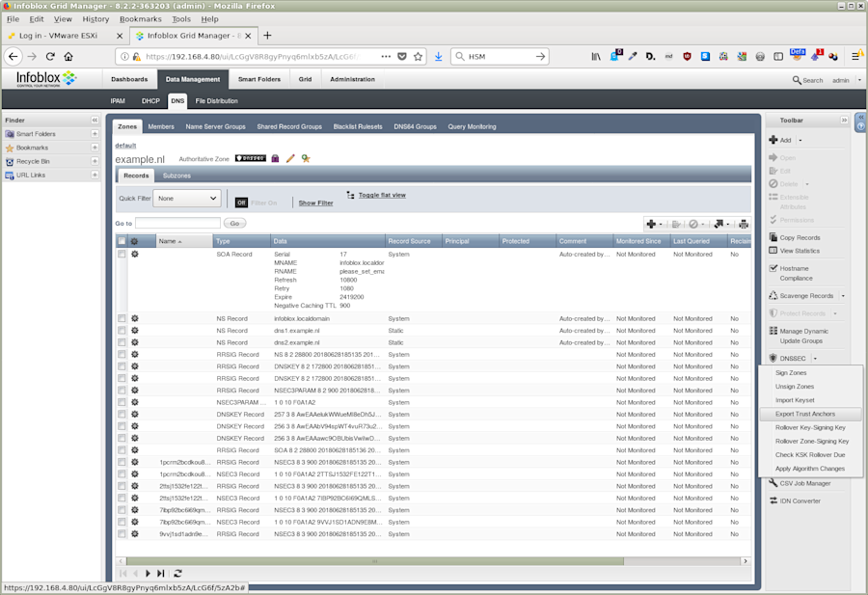Jump to last page of records
The height and width of the screenshot is (595, 868).
point(160,574)
